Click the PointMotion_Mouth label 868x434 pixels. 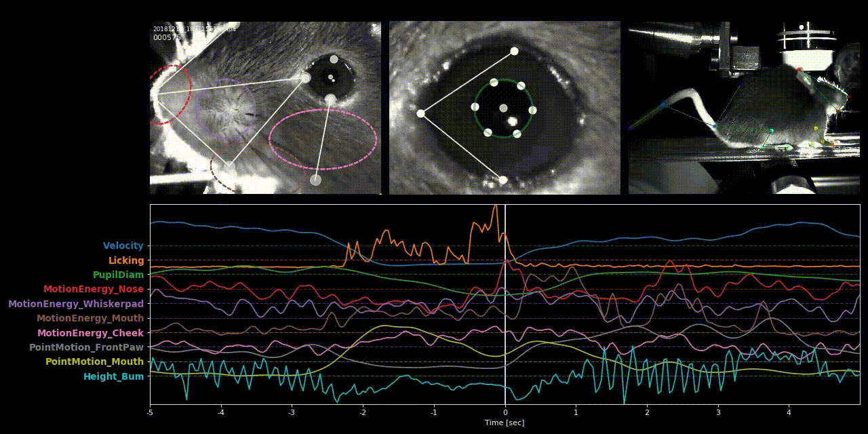[x=94, y=362]
